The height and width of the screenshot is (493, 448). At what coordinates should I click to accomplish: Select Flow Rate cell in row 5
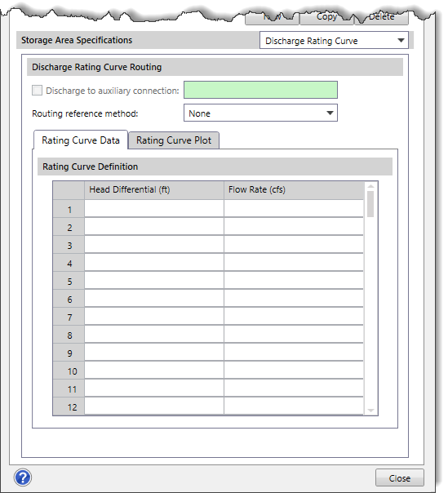pyautogui.click(x=294, y=280)
